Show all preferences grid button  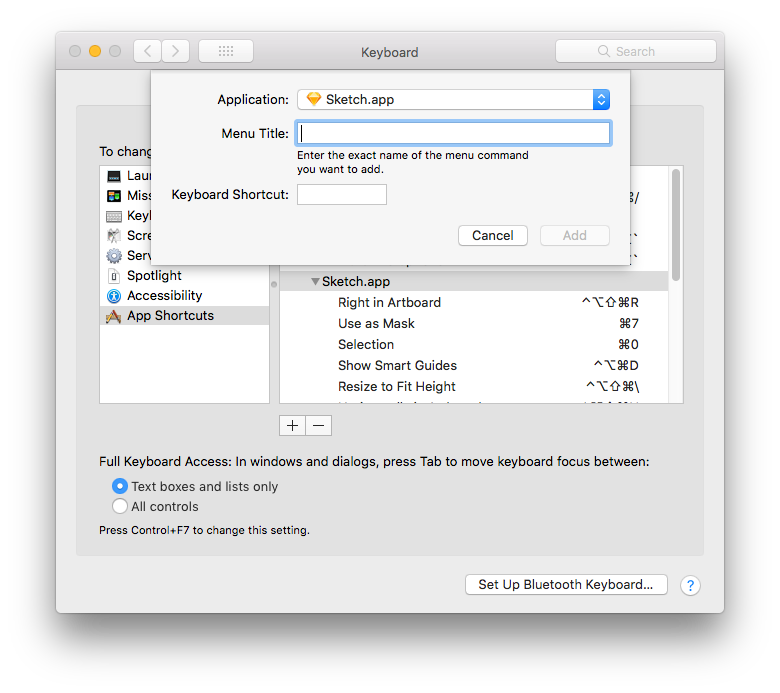226,51
